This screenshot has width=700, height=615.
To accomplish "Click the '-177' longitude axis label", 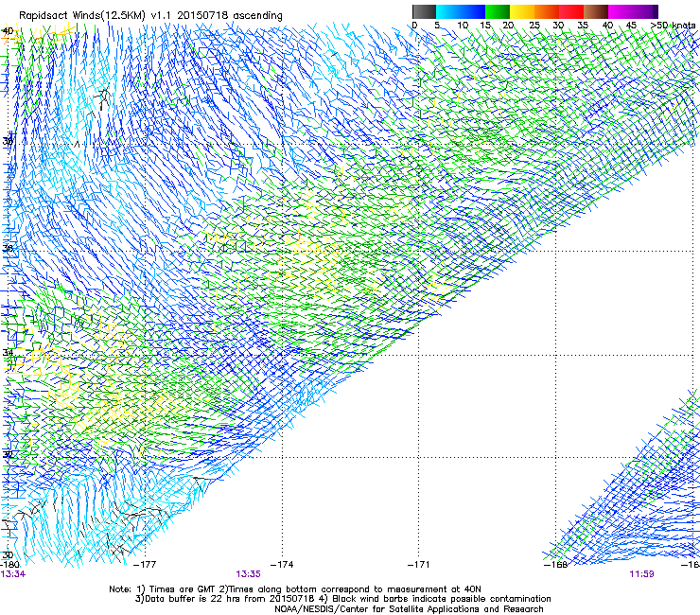I will coord(145,565).
